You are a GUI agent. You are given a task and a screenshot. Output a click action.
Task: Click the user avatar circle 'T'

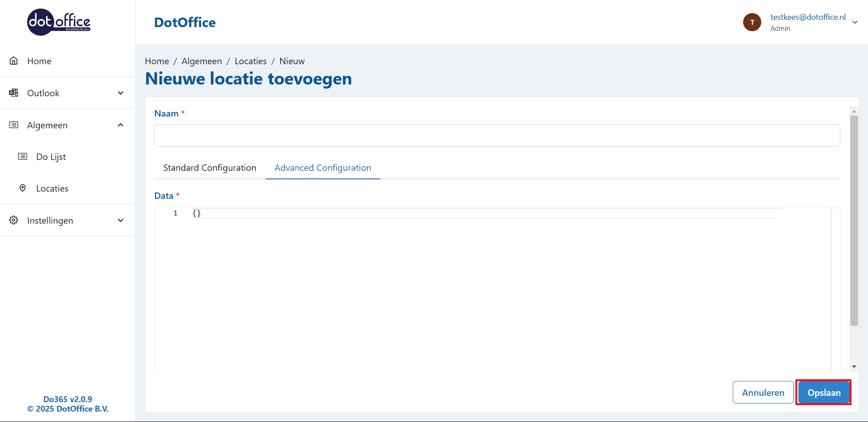tap(752, 22)
